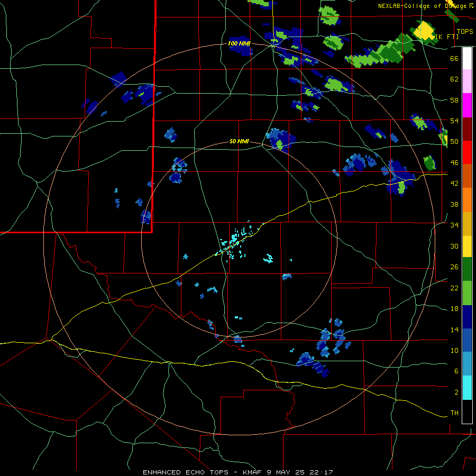Click the yellow legend swatch
This screenshot has width=476, height=476.
pyautogui.click(x=467, y=246)
